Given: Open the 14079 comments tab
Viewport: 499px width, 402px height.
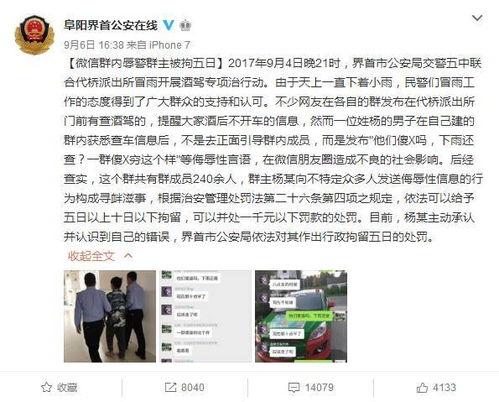Looking at the screenshot, I should 311,387.
